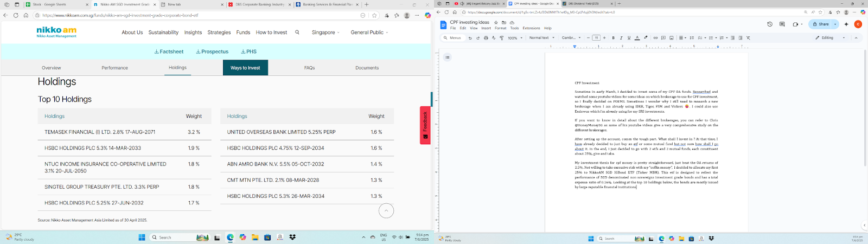Click the Redo icon in Google Docs toolbar
Image resolution: width=868 pixels, height=244 pixels.
[x=478, y=38]
